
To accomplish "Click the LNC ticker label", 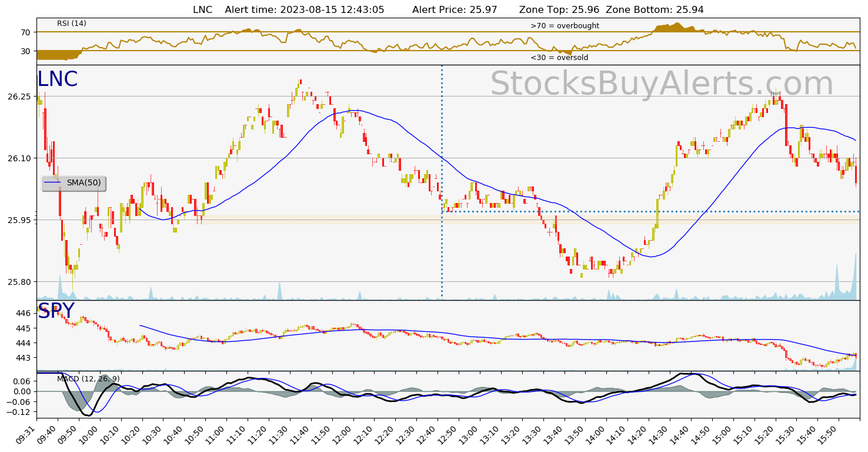I will [x=58, y=79].
